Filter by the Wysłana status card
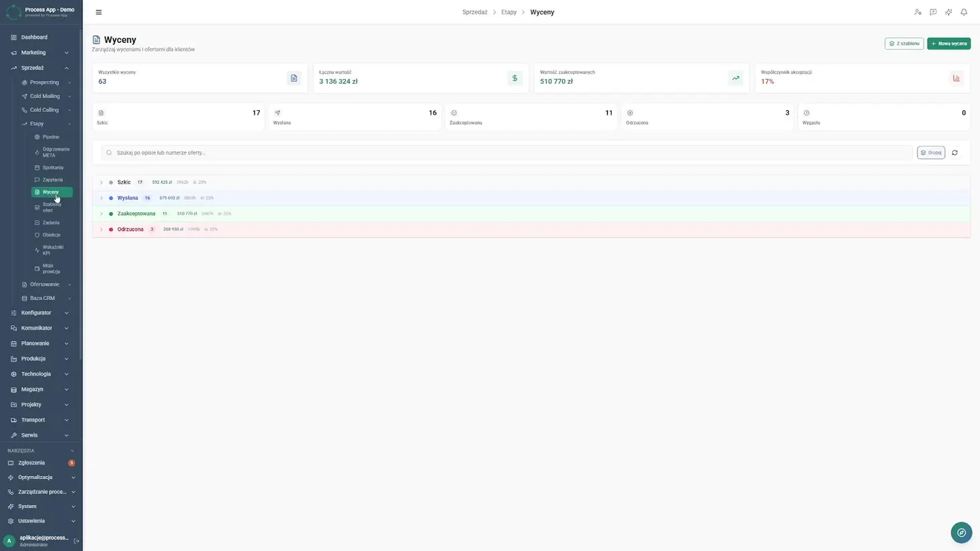The width and height of the screenshot is (980, 551). click(x=355, y=117)
